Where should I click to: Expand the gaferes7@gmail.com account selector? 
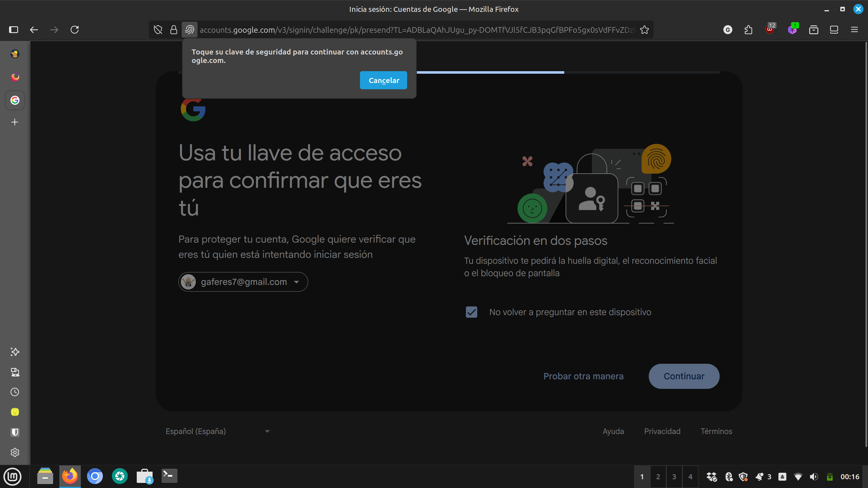pyautogui.click(x=243, y=282)
